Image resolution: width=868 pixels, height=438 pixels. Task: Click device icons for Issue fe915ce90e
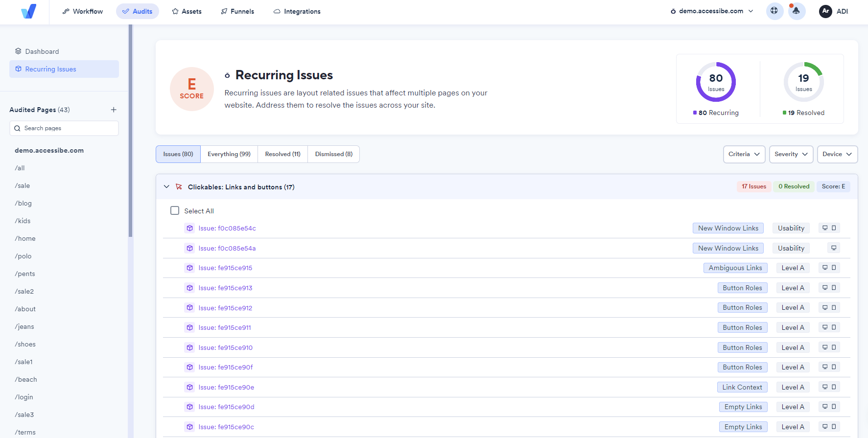click(x=829, y=387)
